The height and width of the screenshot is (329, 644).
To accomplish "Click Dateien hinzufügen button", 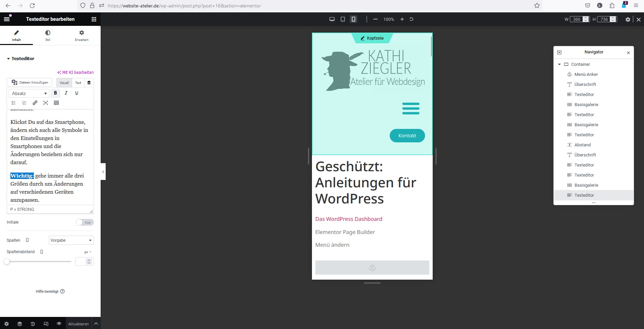I will pyautogui.click(x=30, y=82).
